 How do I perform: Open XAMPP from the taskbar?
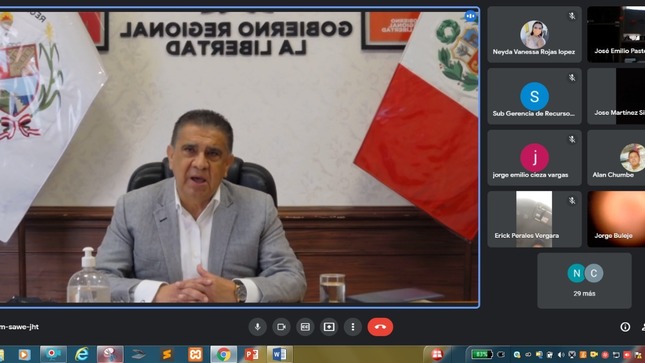195,354
